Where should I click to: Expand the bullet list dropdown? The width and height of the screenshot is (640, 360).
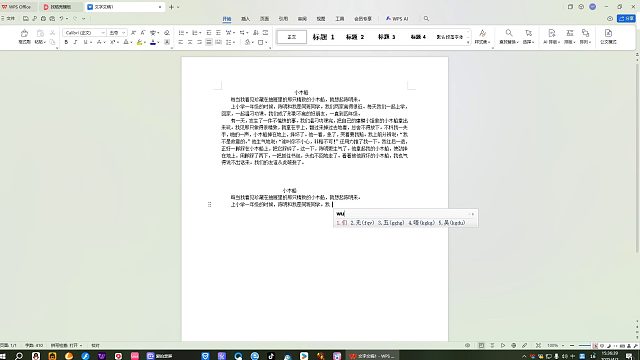[x=187, y=33]
